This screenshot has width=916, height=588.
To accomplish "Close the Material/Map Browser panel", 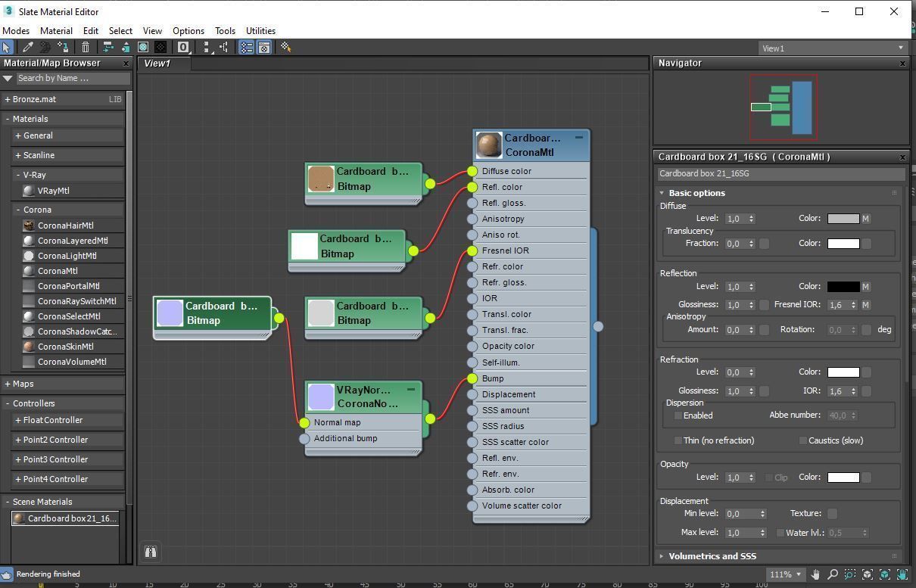I will point(126,64).
